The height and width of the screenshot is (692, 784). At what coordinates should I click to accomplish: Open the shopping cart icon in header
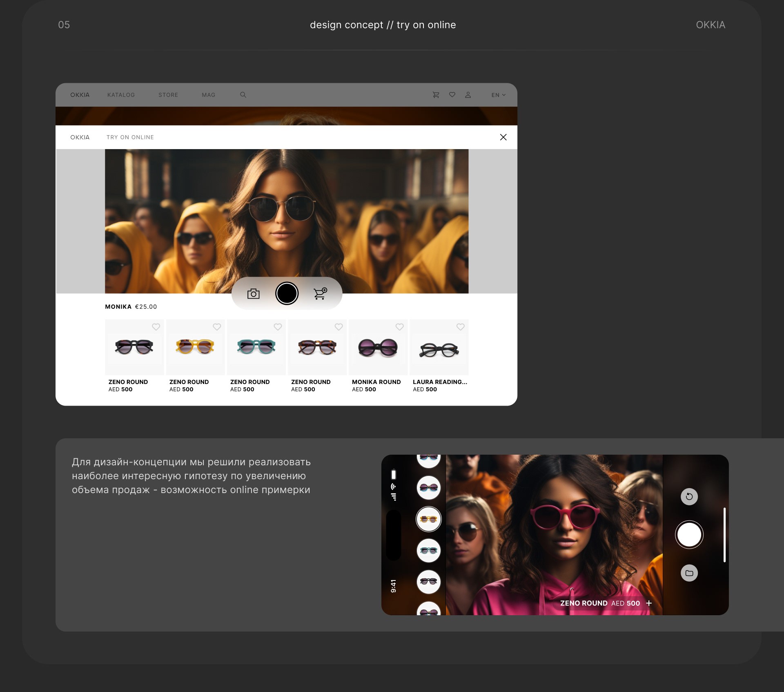point(436,95)
